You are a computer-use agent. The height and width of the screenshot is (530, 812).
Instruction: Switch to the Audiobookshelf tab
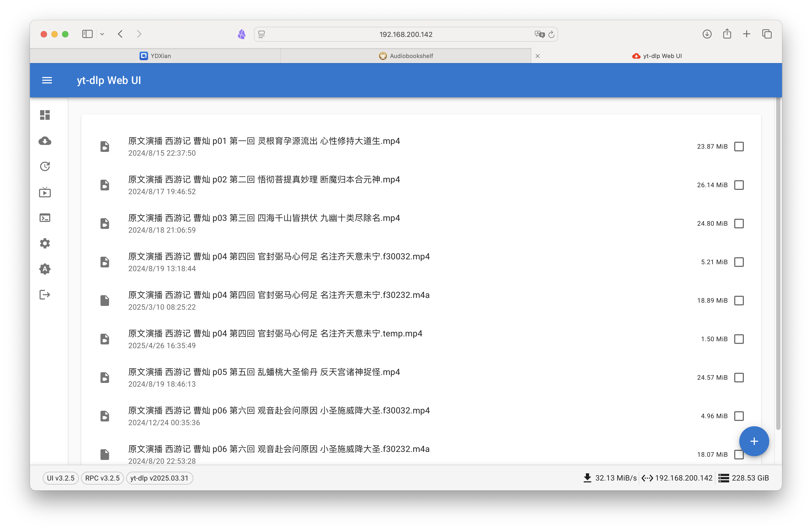[x=406, y=56]
